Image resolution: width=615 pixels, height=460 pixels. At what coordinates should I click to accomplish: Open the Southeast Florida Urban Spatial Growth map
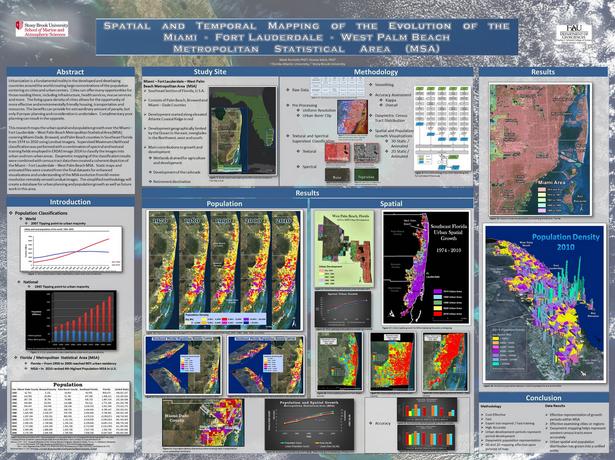[426, 267]
